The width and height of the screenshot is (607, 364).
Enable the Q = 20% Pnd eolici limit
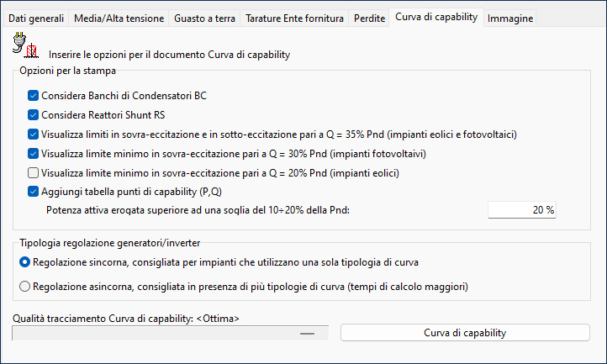[x=33, y=172]
